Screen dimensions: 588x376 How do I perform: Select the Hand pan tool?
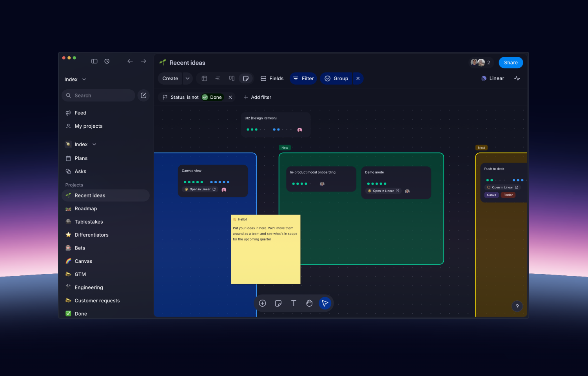[x=309, y=303]
